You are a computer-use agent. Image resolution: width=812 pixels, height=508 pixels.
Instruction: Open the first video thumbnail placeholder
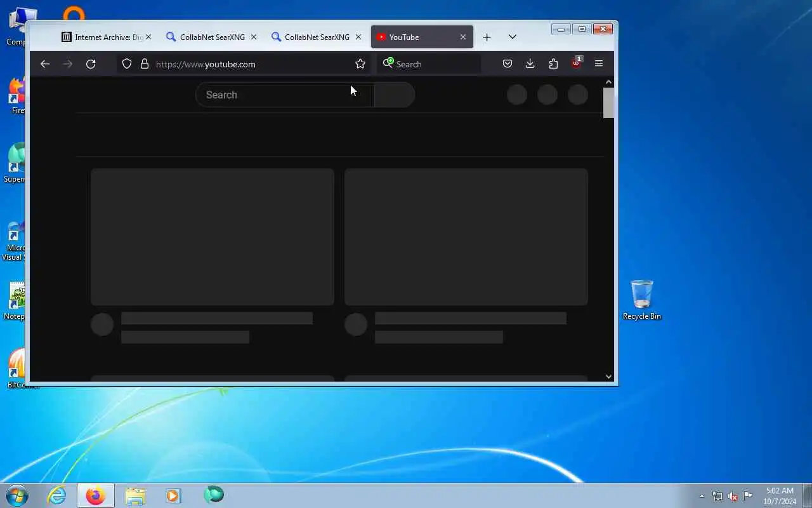point(213,237)
